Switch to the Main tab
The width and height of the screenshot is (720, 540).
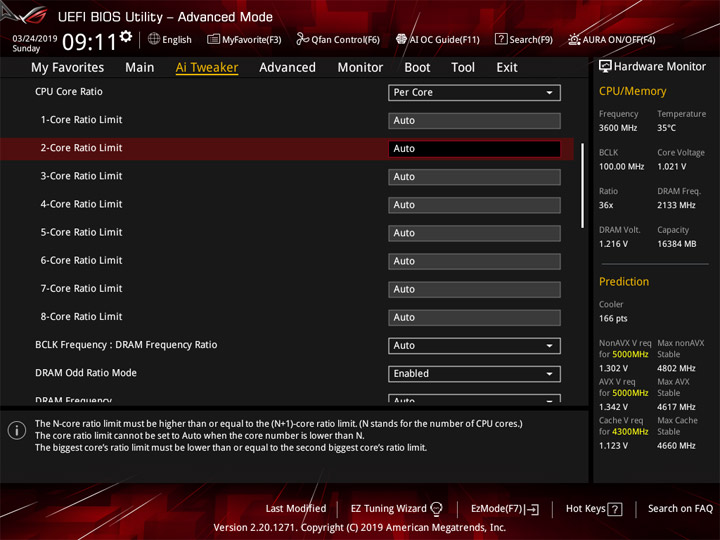click(x=140, y=68)
